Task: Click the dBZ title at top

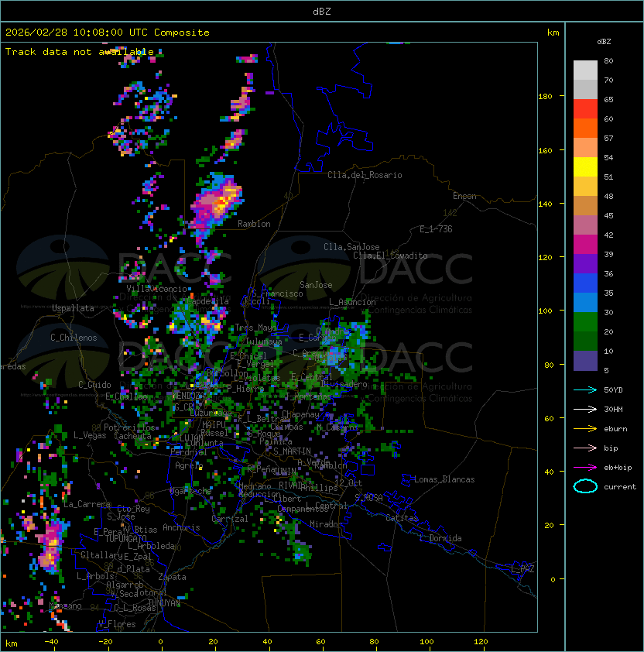Action: pos(321,11)
